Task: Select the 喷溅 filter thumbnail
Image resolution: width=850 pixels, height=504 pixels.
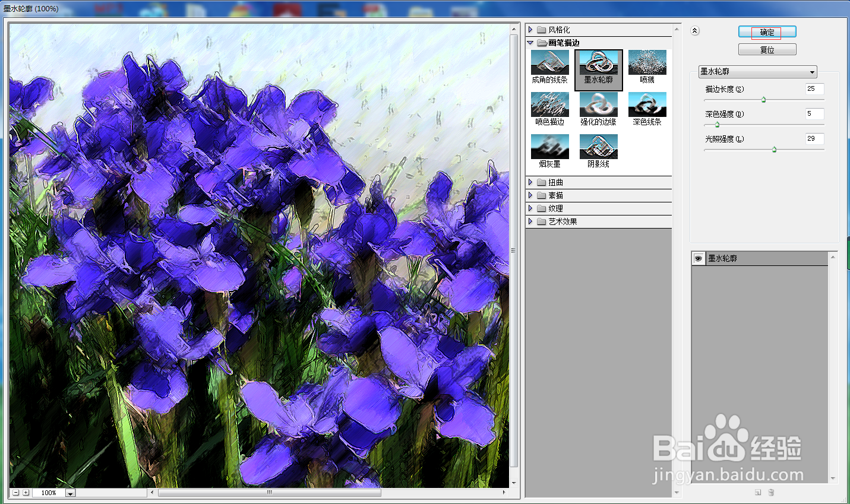Action: 647,62
